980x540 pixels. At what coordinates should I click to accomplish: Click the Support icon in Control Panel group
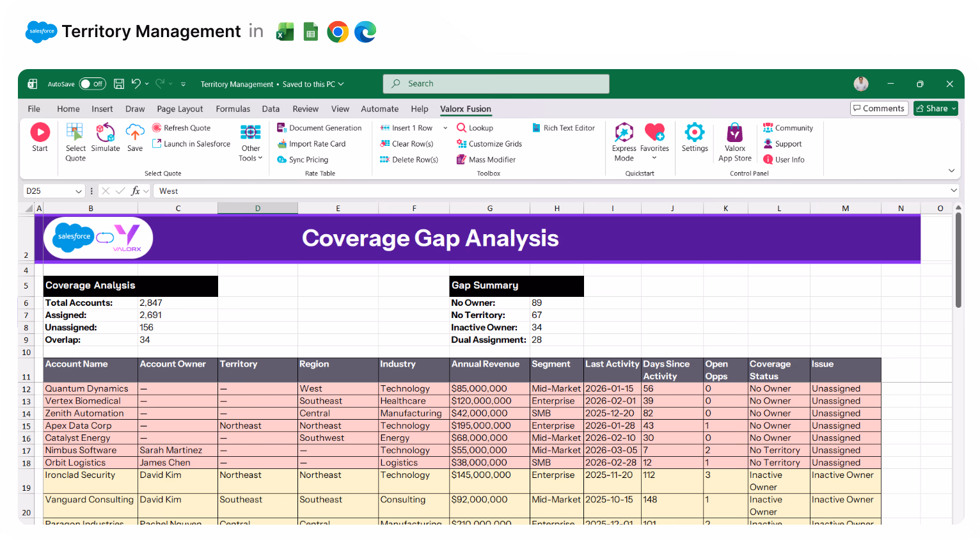pos(786,143)
